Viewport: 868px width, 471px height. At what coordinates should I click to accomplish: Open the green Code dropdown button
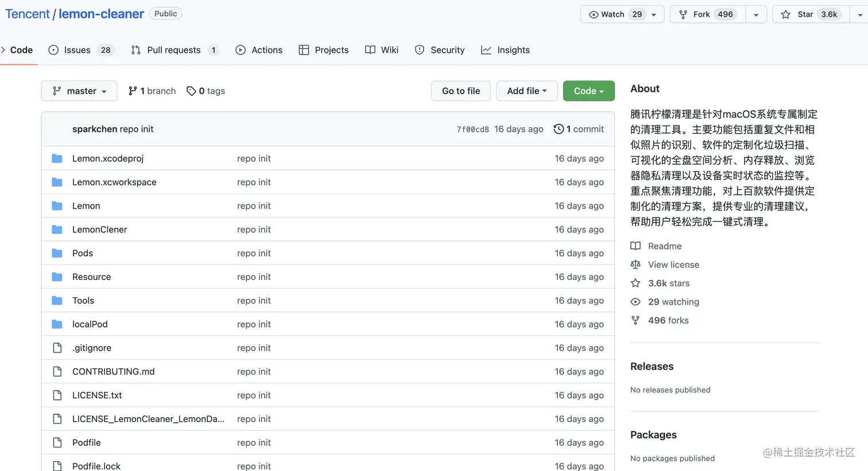pyautogui.click(x=588, y=91)
